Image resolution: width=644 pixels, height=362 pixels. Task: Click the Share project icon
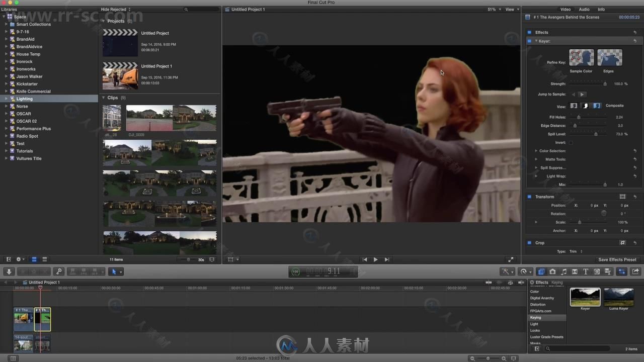pos(635,271)
